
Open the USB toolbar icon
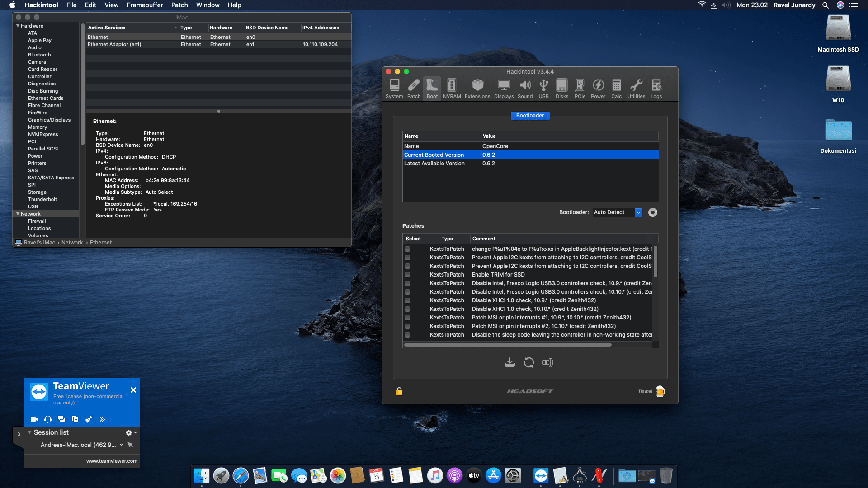coord(543,89)
